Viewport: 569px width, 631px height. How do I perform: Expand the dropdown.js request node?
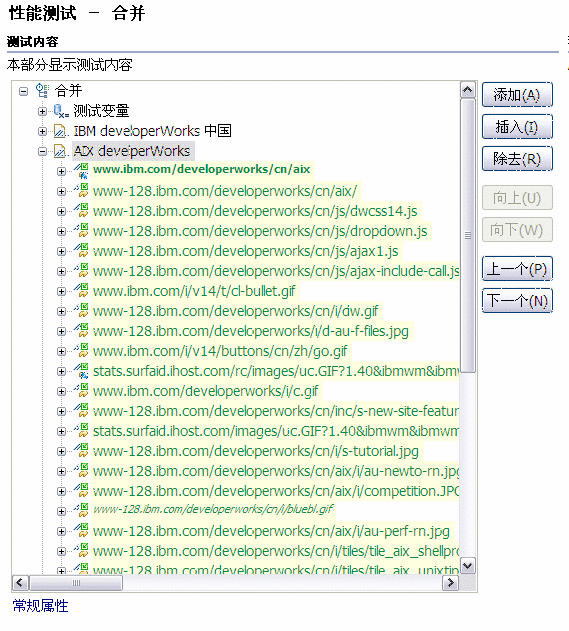click(x=61, y=231)
